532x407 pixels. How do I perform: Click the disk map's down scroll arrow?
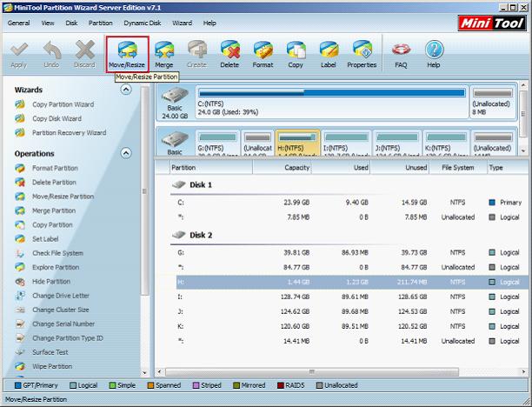tap(523, 150)
